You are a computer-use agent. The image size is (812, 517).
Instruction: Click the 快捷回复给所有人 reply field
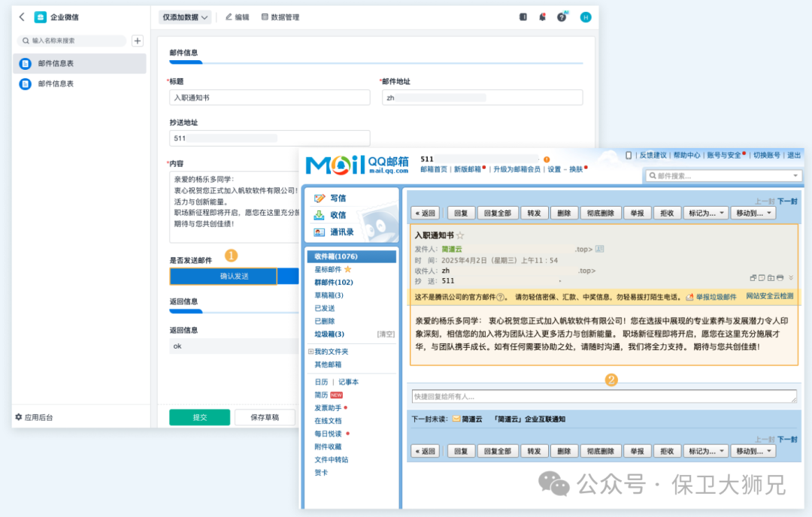click(x=604, y=396)
